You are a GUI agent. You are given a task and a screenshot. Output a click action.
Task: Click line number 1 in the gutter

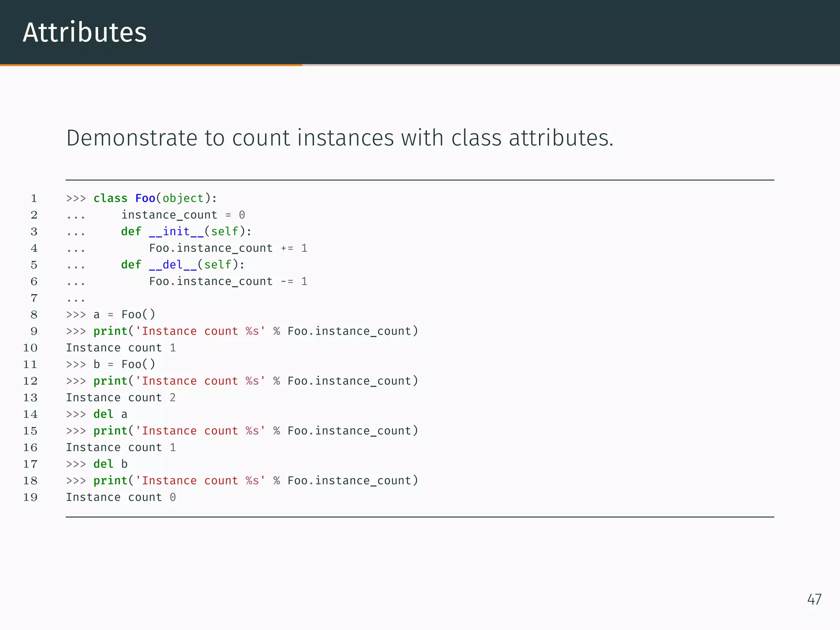pos(34,199)
